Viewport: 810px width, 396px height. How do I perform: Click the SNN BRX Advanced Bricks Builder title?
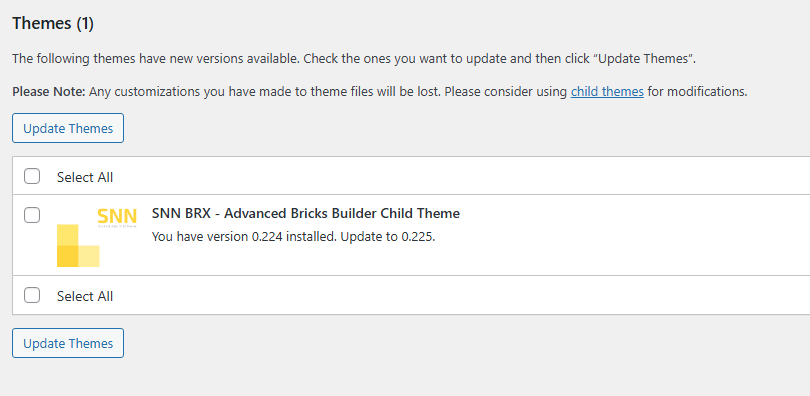coord(306,213)
